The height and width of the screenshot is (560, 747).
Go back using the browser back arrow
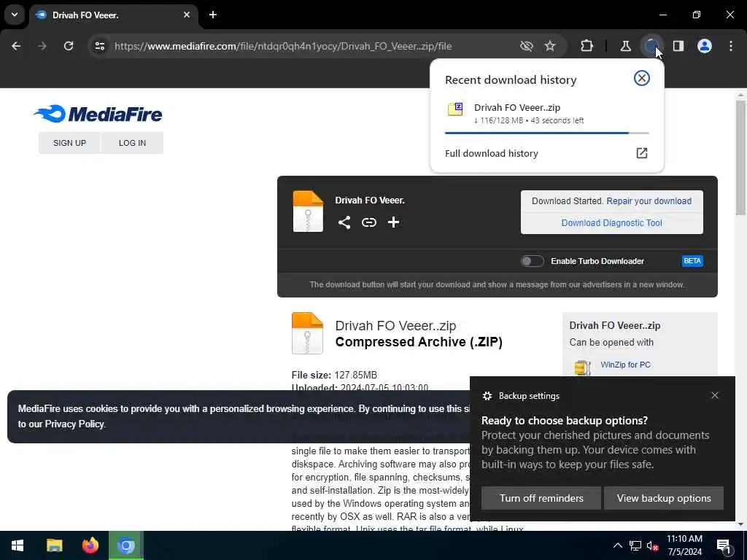click(16, 46)
